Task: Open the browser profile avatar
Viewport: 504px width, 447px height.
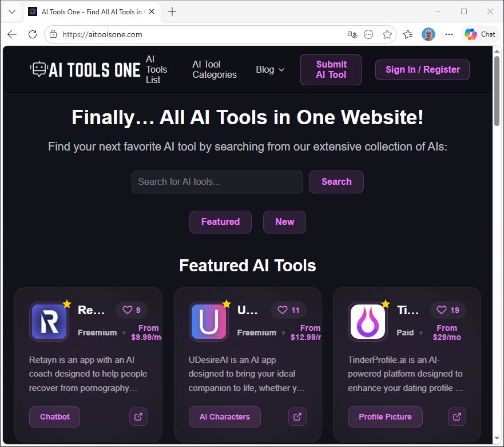Action: tap(428, 34)
